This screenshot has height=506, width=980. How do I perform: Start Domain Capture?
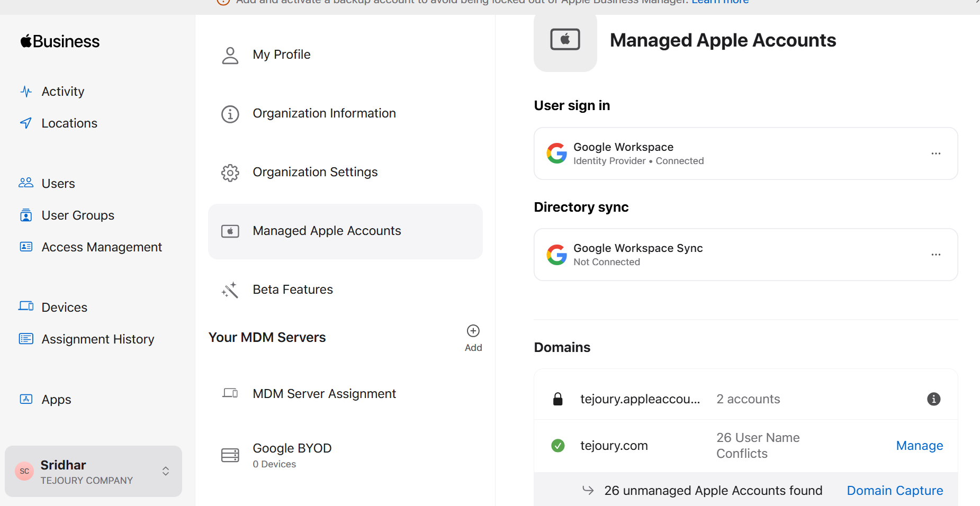point(895,491)
